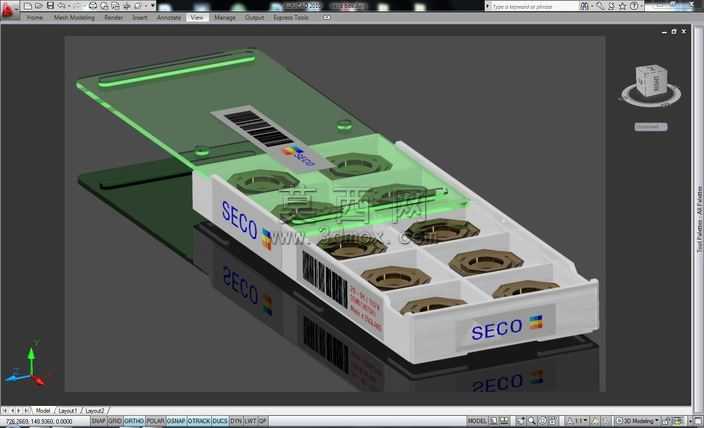Click the binoculars search icon
This screenshot has width=704, height=428.
[585, 6]
